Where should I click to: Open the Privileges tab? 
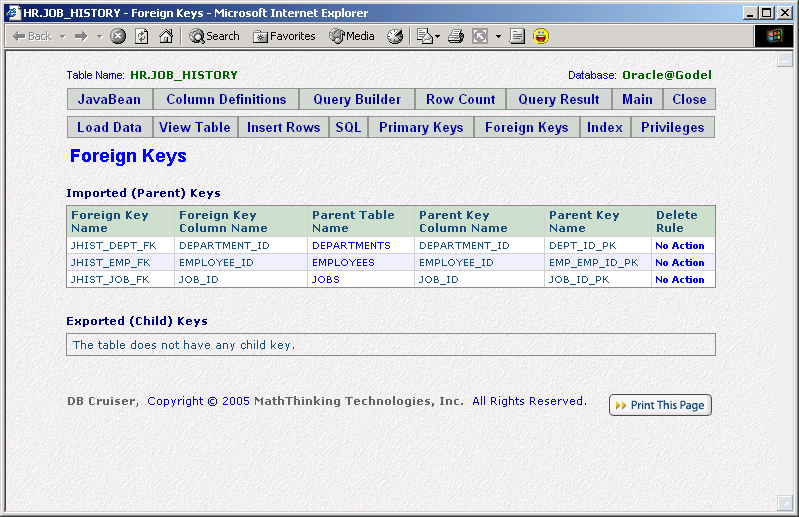click(673, 127)
